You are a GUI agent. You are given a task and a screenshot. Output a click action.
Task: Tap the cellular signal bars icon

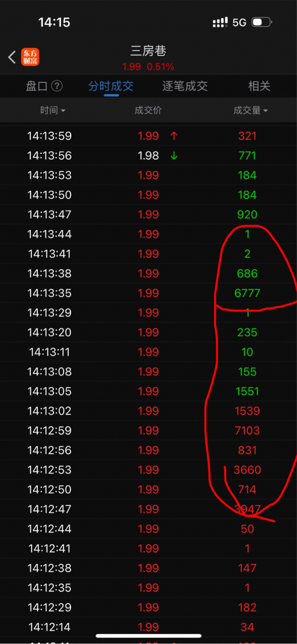coord(220,22)
